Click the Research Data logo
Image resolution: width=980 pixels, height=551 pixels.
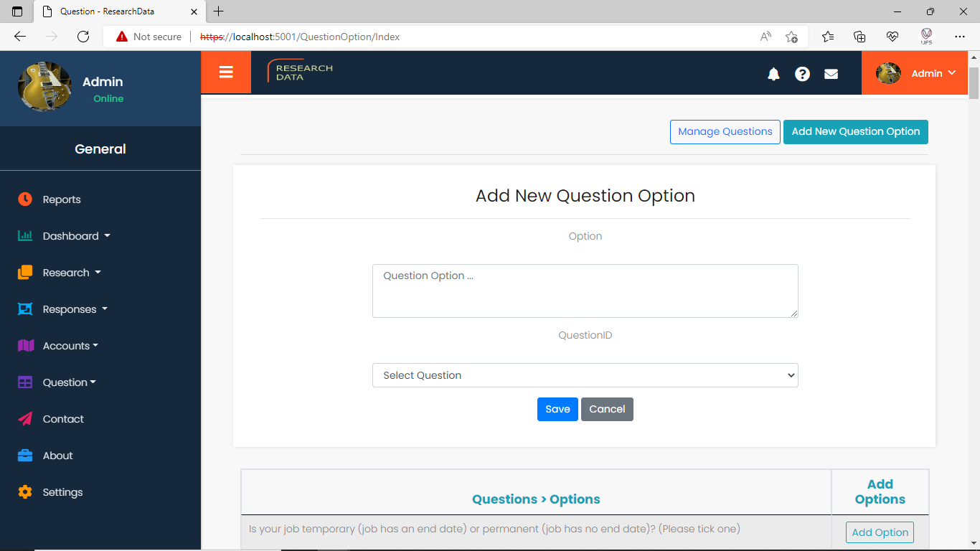[301, 72]
